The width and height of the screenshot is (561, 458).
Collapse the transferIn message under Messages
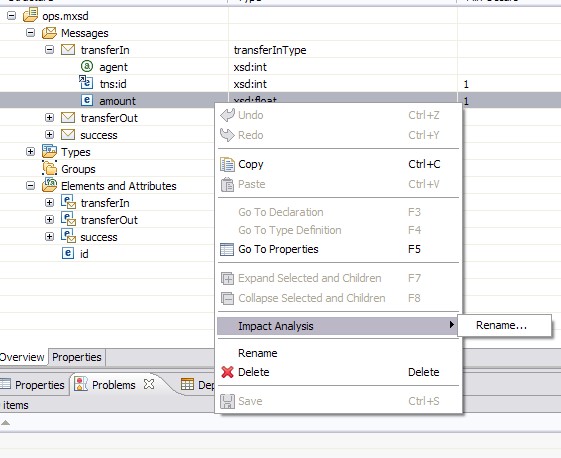[x=49, y=50]
